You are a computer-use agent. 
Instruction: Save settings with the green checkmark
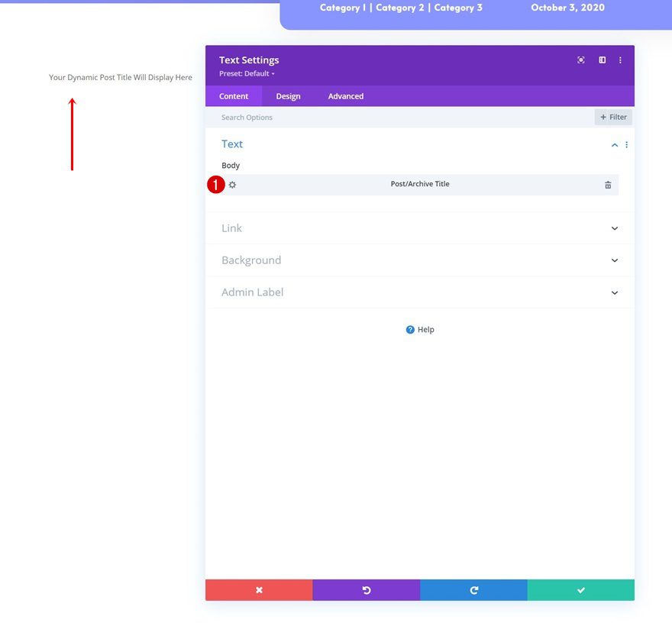[x=580, y=589]
